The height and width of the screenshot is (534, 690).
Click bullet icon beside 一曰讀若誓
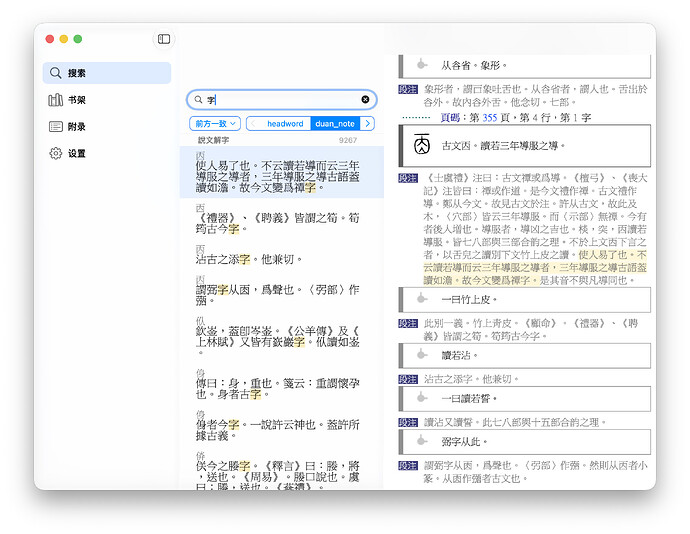(422, 398)
